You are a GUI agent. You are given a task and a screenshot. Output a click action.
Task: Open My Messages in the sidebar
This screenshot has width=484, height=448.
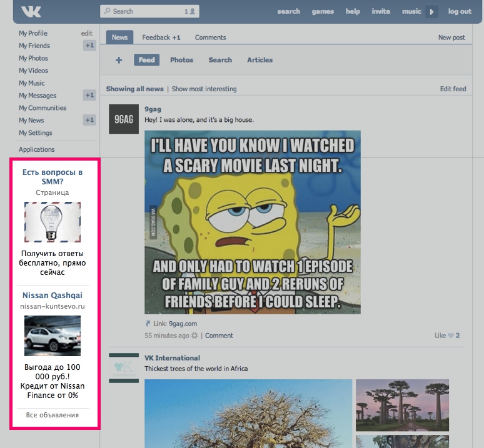(x=38, y=96)
